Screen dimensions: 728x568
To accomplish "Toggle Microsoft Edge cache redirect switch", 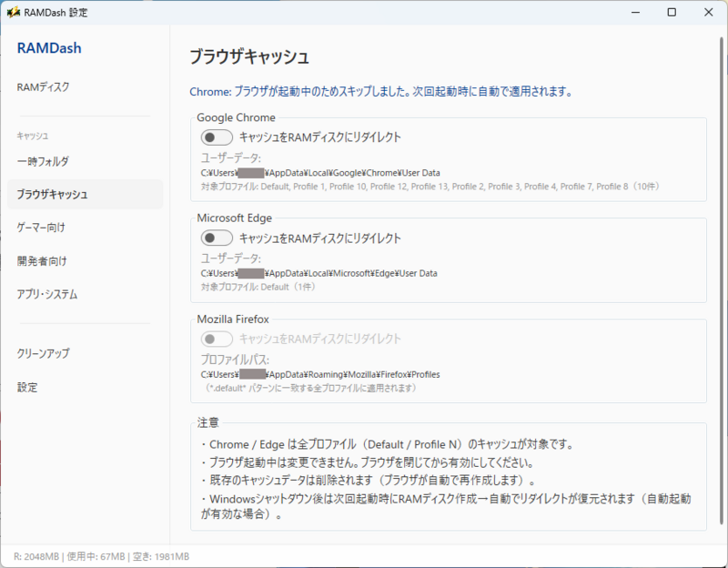I will pyautogui.click(x=217, y=238).
